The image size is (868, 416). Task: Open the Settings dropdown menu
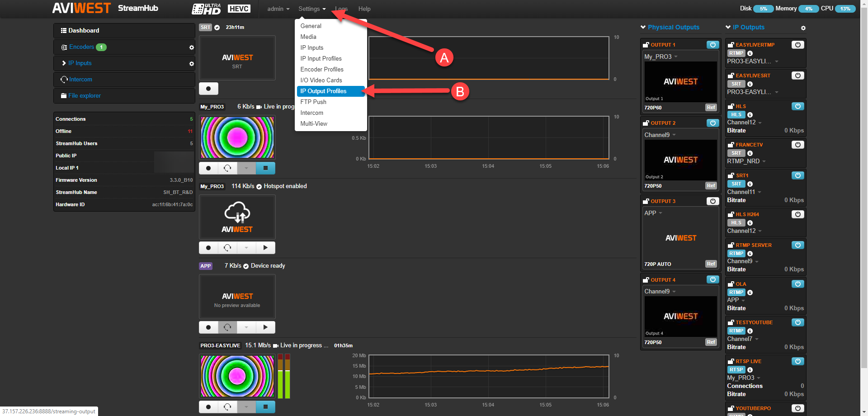tap(312, 9)
